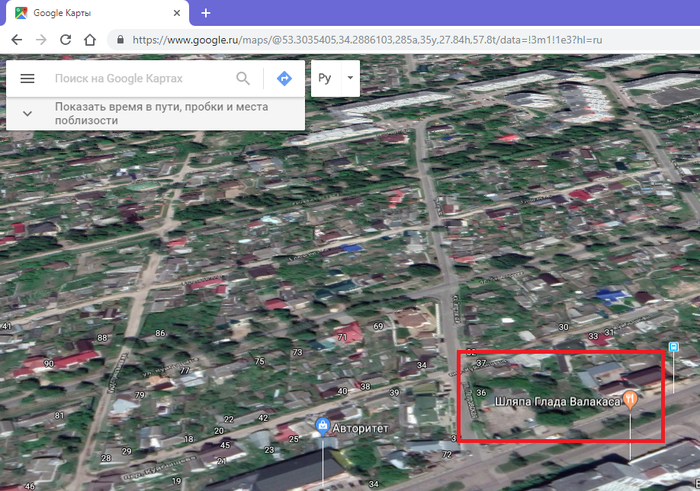Screen dimensions: 700x491
Task: Click the browser home icon
Action: coord(90,40)
